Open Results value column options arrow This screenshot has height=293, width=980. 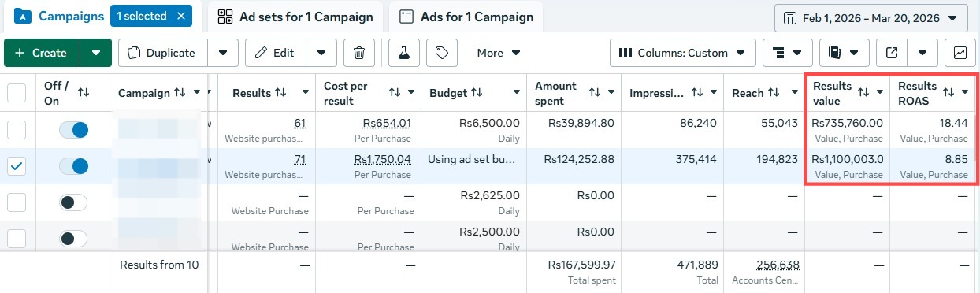(x=880, y=93)
